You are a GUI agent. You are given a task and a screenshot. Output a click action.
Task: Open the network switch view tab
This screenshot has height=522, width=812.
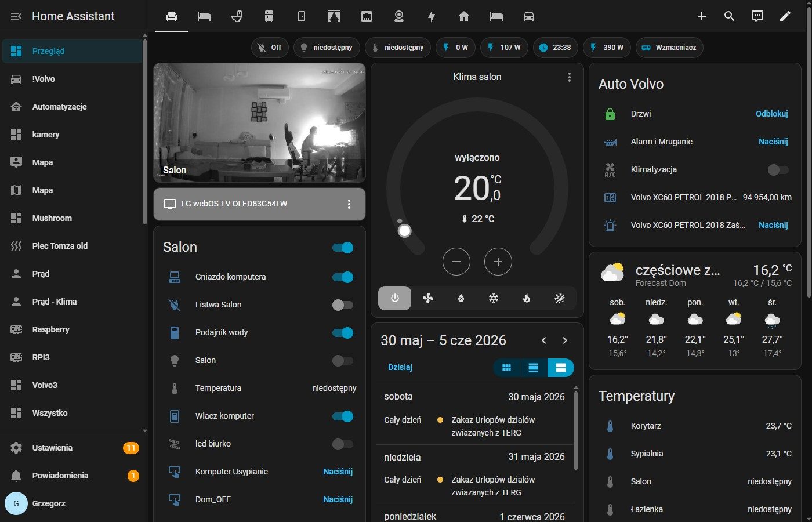(x=367, y=16)
